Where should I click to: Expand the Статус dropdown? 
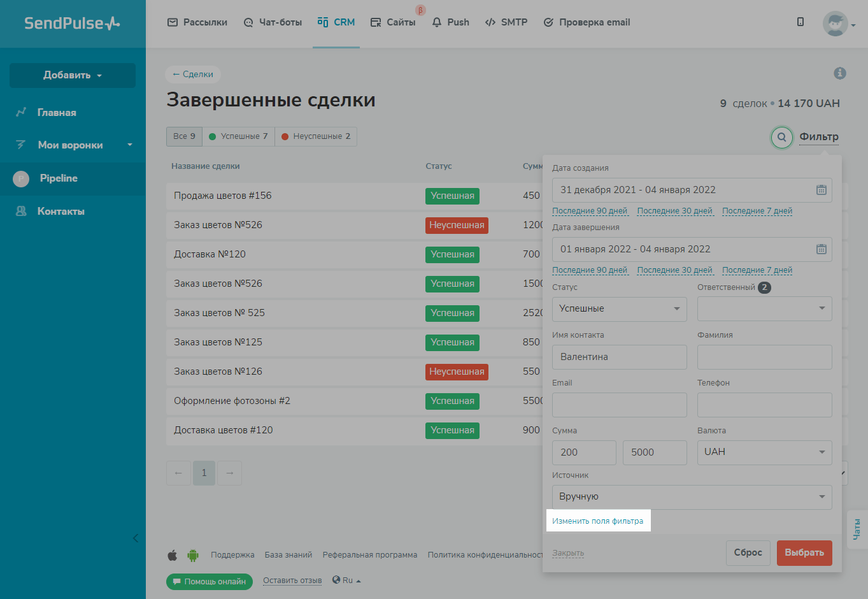pyautogui.click(x=619, y=309)
